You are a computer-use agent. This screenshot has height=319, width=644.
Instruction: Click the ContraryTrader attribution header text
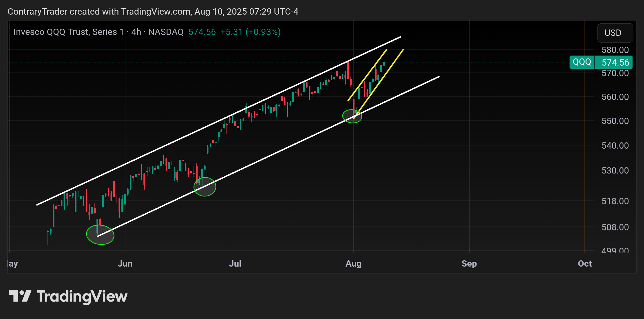pyautogui.click(x=153, y=11)
